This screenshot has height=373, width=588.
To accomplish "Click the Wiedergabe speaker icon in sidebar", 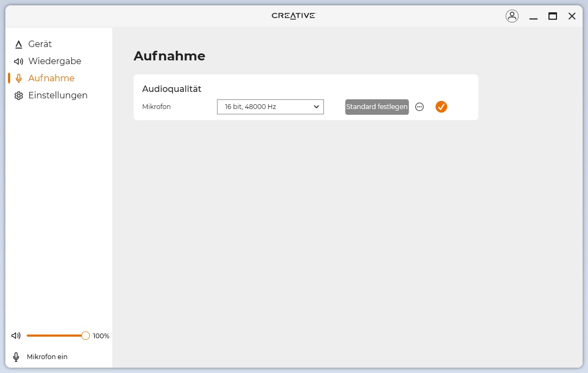I will tap(19, 61).
